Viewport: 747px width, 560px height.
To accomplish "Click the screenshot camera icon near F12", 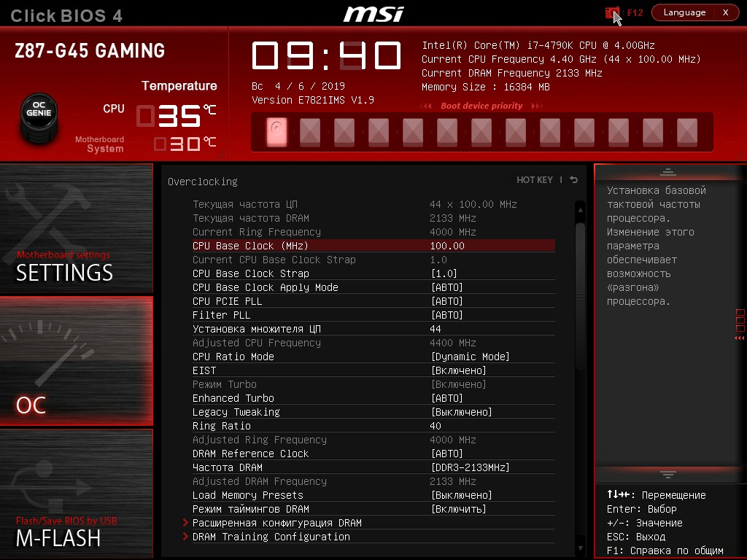I will pos(612,12).
